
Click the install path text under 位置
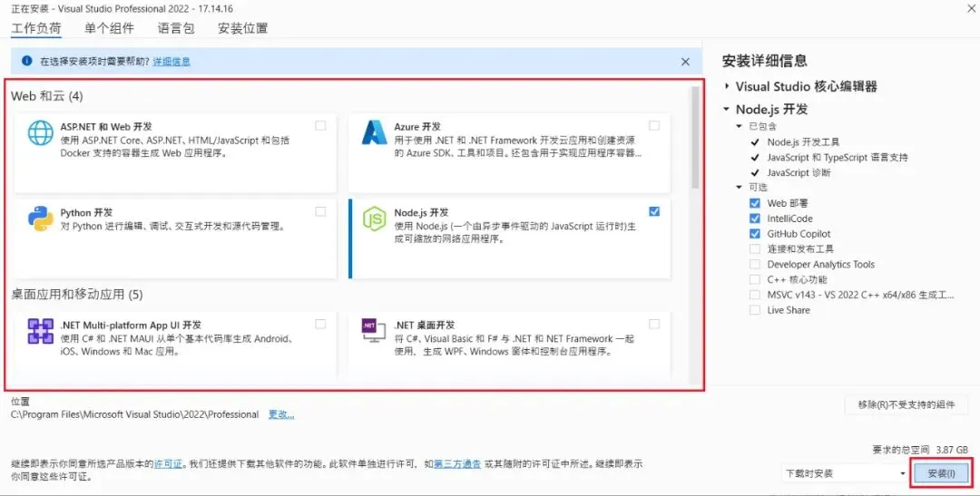click(135, 414)
